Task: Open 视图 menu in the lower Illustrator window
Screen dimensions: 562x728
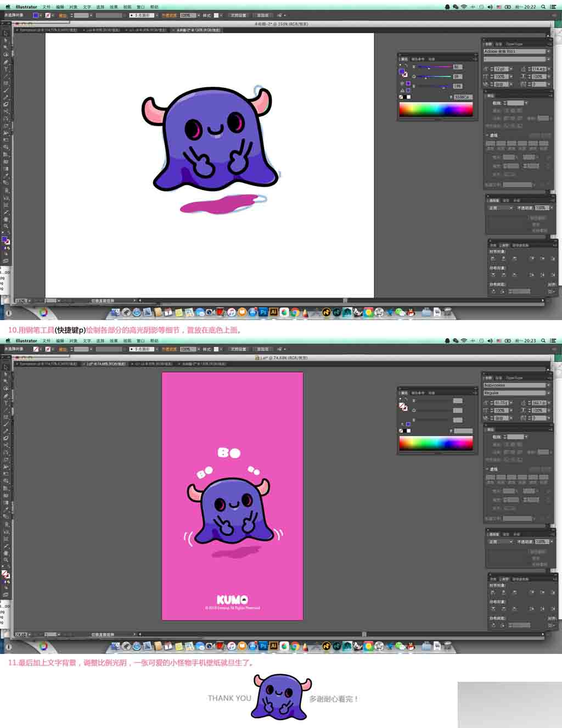Action: pos(127,341)
